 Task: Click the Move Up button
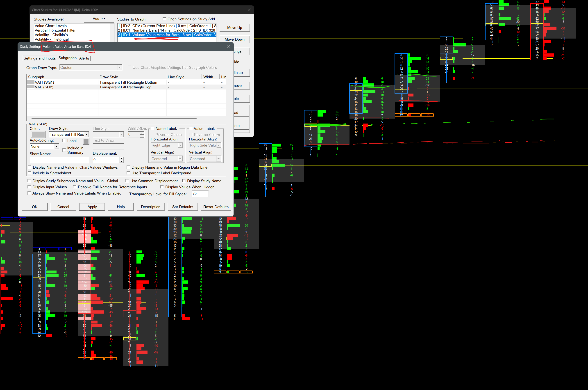(x=234, y=28)
